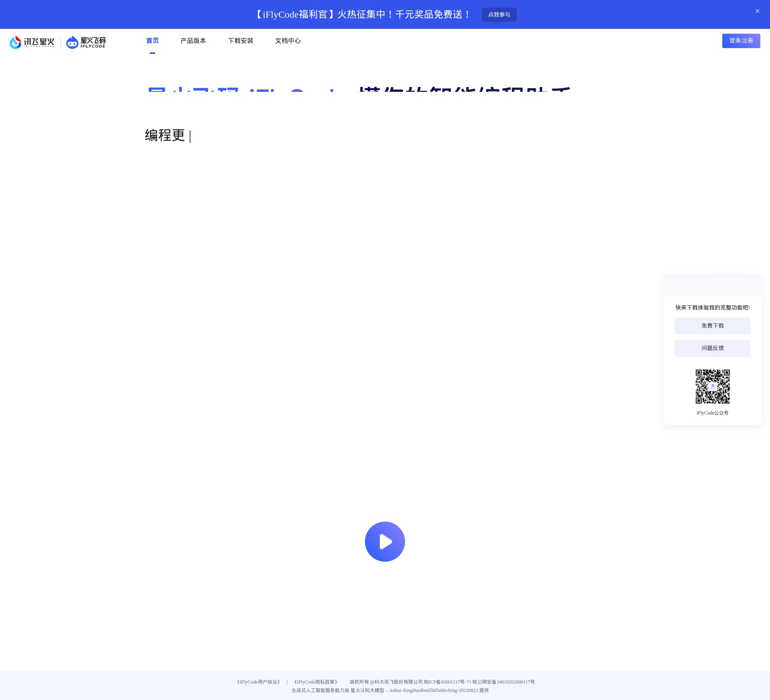The height and width of the screenshot is (700, 770).
Task: Click inside the hero headline text area
Action: coord(357,93)
